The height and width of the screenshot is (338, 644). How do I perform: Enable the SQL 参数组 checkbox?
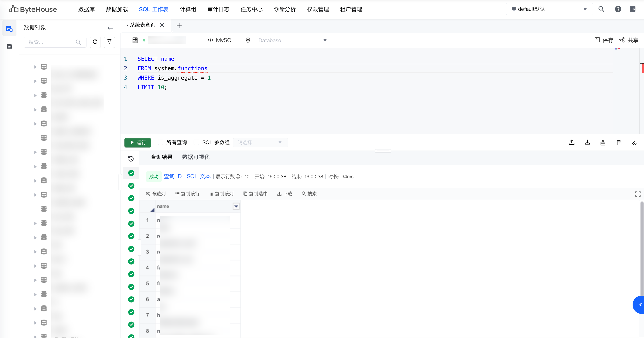click(196, 142)
